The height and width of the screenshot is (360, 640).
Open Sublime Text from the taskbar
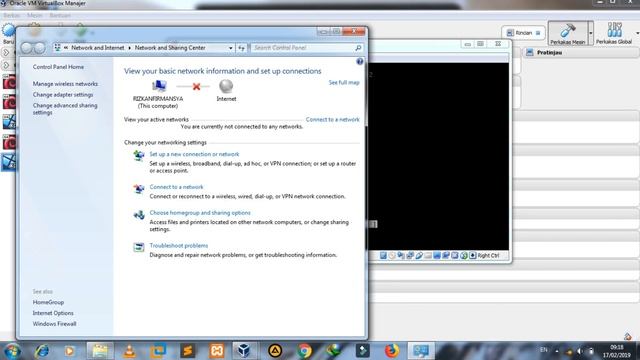[188, 351]
